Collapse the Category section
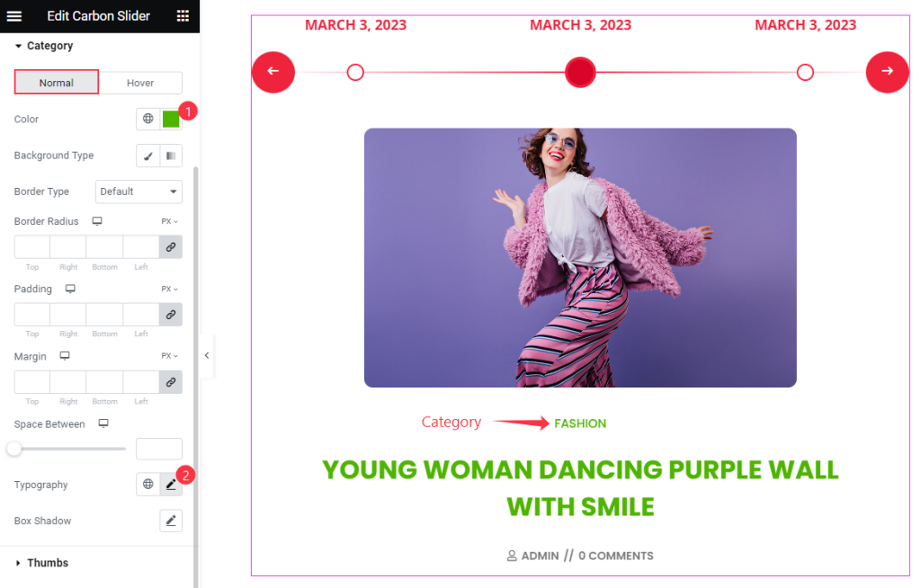 (43, 46)
